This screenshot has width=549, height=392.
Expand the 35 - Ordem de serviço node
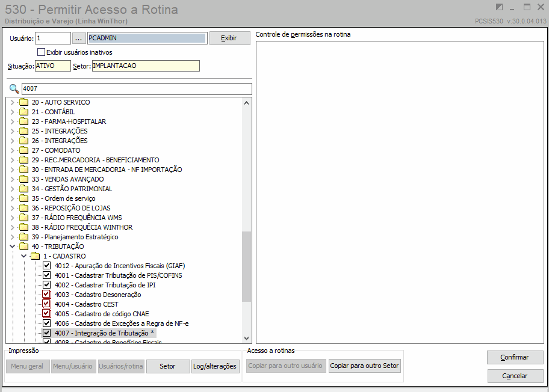pos(13,198)
